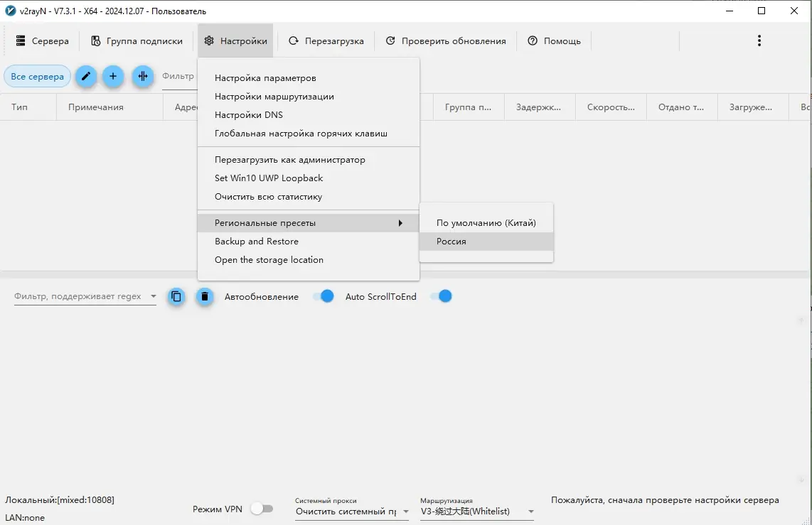Click the Все сервера pill button
812x525 pixels.
[37, 76]
